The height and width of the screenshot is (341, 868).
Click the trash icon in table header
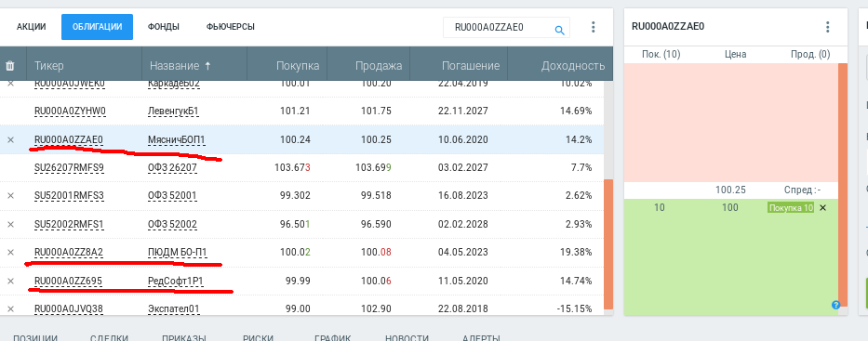point(10,66)
